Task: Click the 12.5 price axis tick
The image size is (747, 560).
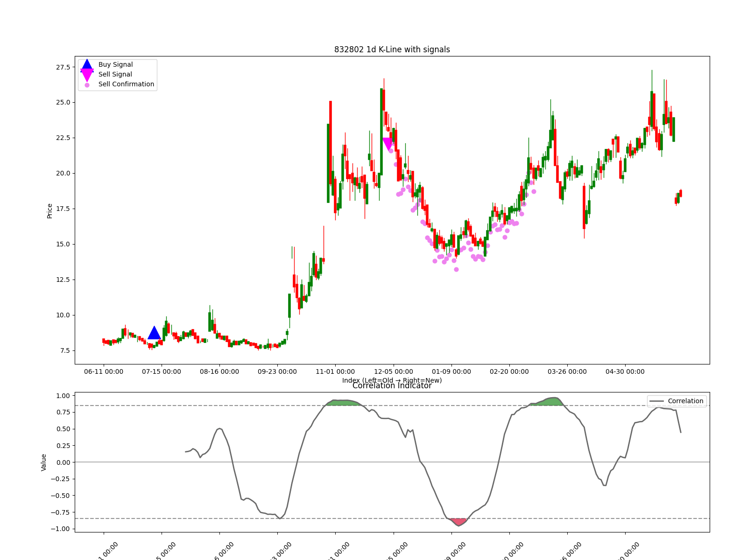Action: 63,280
